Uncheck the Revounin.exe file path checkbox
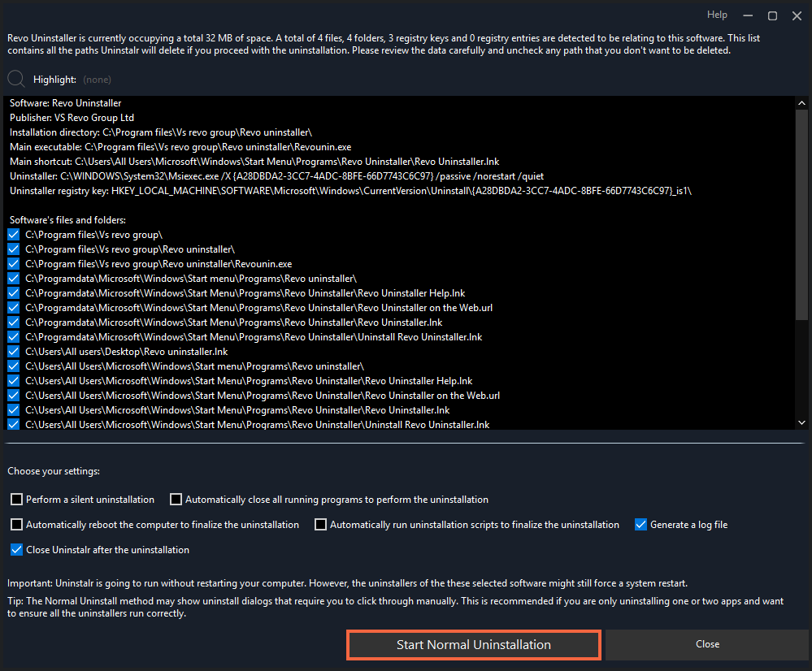Screen dimensions: 812x671 [14, 263]
